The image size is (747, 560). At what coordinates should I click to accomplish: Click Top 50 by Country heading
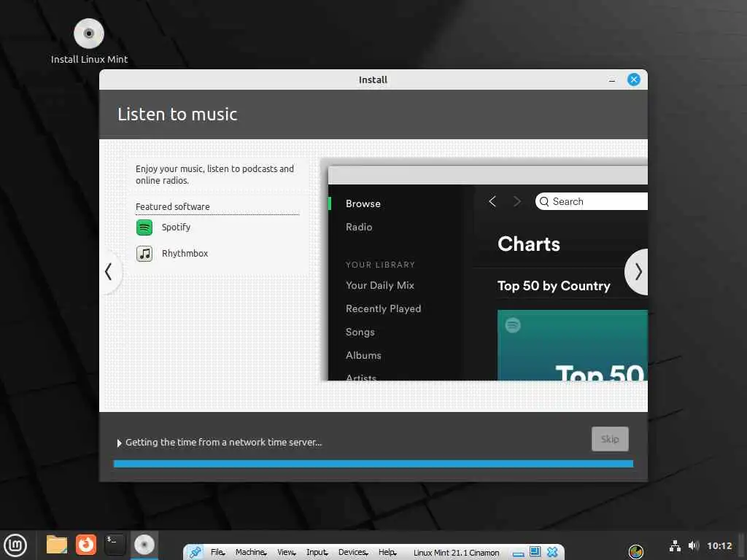(x=554, y=286)
